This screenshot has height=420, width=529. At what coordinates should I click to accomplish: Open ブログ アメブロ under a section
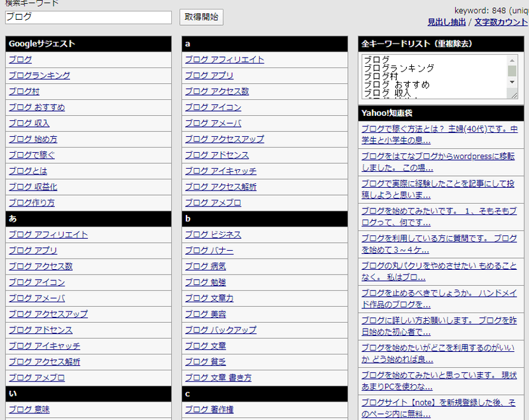[x=213, y=203]
